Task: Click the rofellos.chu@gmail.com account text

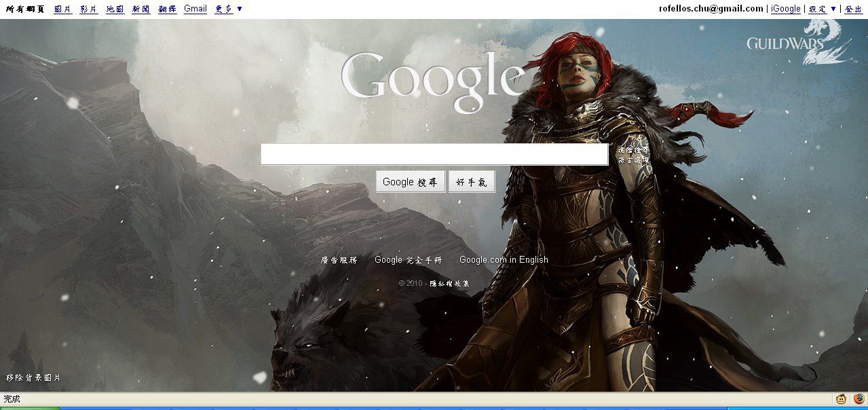Action: click(711, 9)
